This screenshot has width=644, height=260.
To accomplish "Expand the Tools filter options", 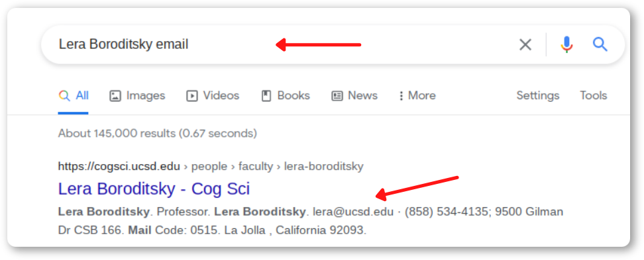I will tap(594, 95).
